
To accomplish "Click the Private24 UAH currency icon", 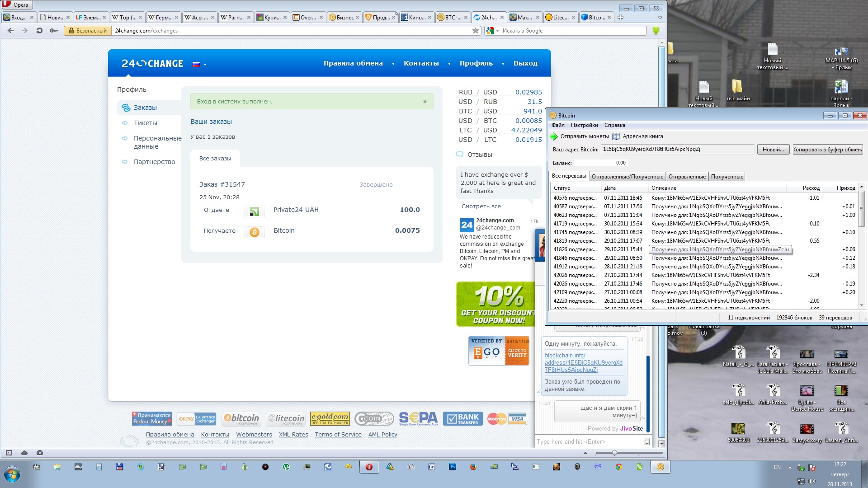I will click(x=255, y=211).
